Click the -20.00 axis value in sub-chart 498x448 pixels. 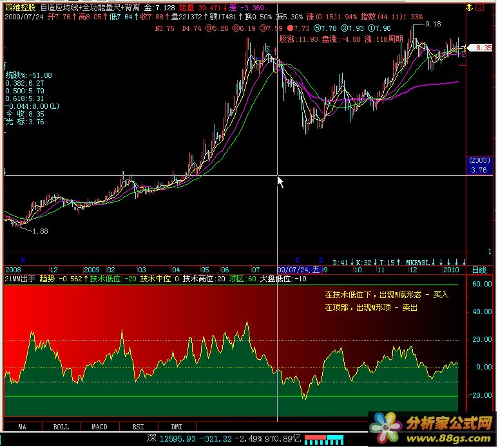[x=481, y=395]
